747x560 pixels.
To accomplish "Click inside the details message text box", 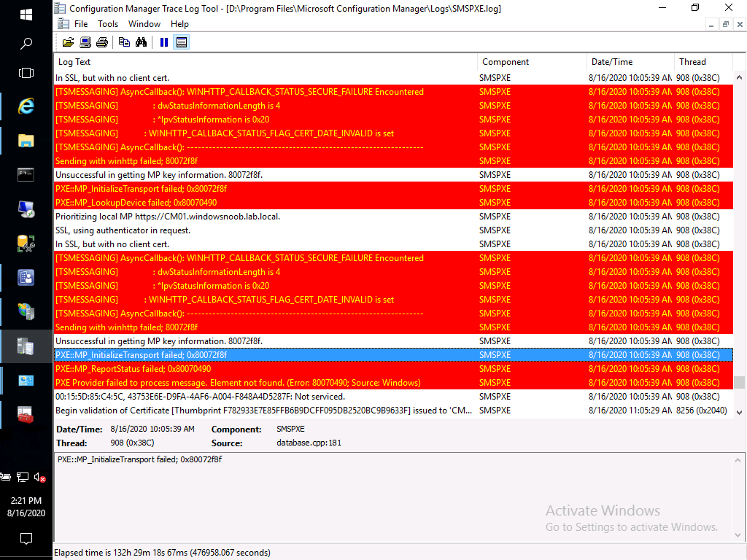I will 393,497.
